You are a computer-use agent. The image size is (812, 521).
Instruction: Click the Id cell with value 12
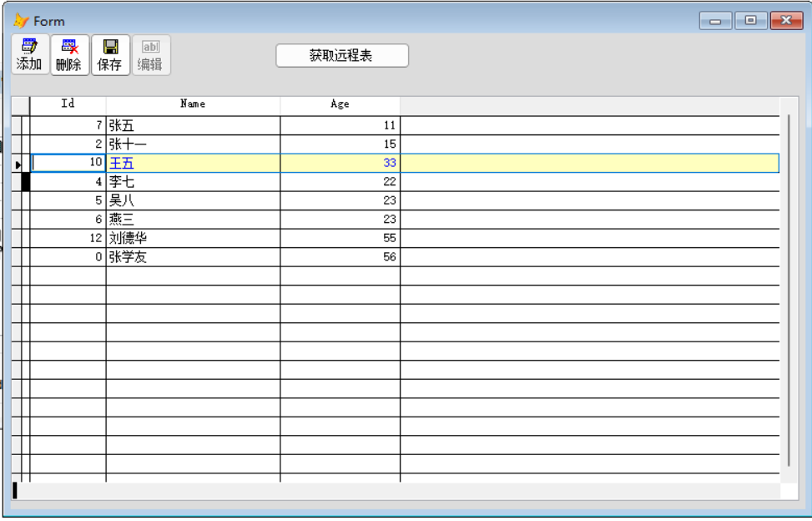[68, 238]
